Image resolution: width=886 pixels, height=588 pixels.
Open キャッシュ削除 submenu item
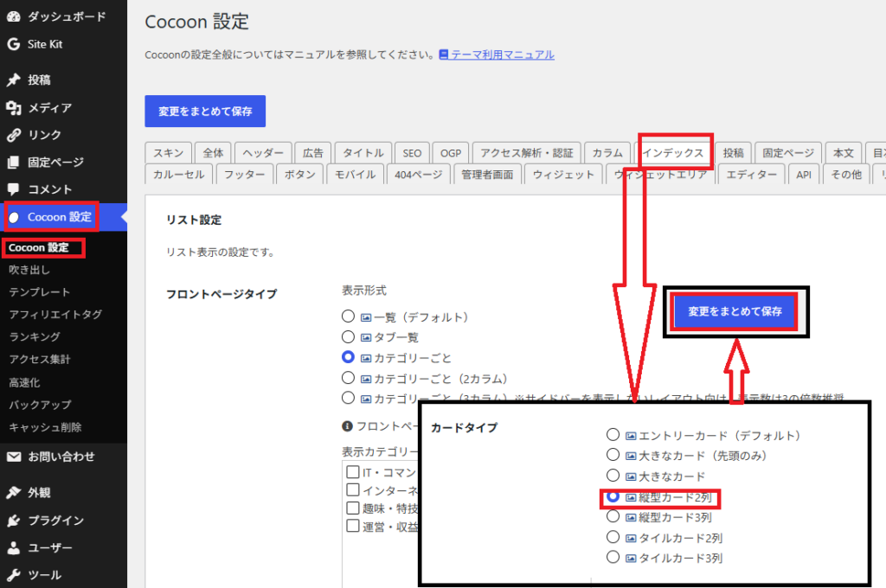pyautogui.click(x=45, y=427)
